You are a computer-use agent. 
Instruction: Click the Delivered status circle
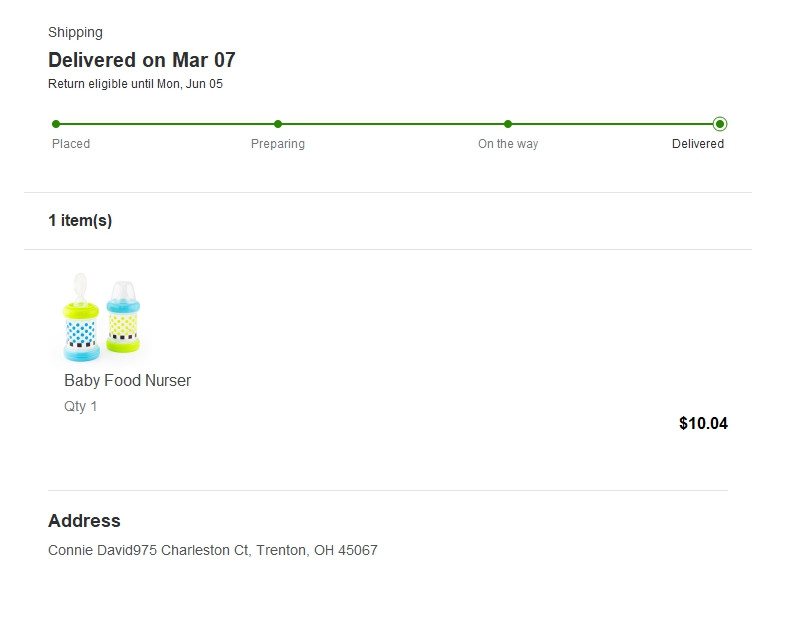pyautogui.click(x=720, y=124)
